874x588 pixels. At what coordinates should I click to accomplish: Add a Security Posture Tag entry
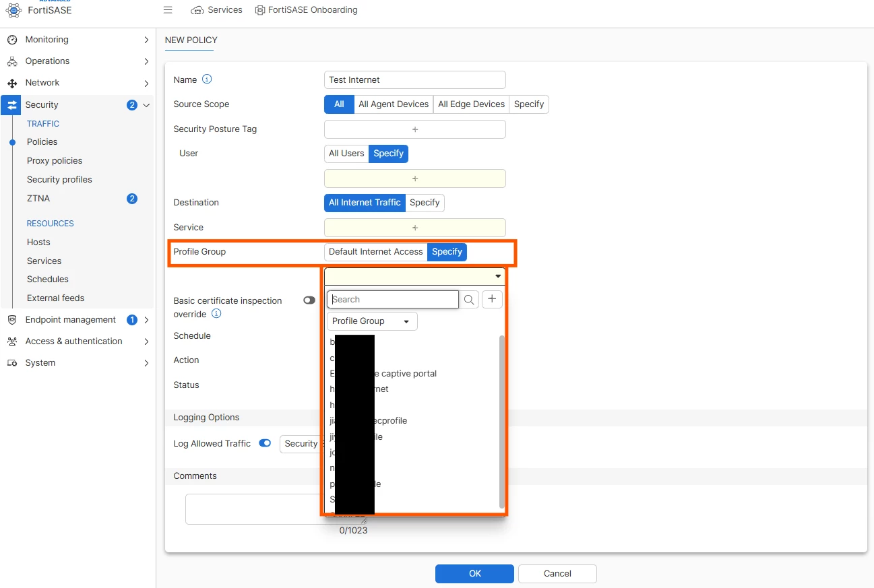click(x=415, y=129)
